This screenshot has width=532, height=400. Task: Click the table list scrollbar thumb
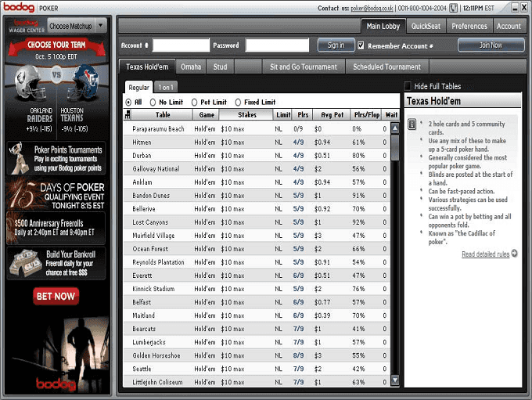point(395,147)
